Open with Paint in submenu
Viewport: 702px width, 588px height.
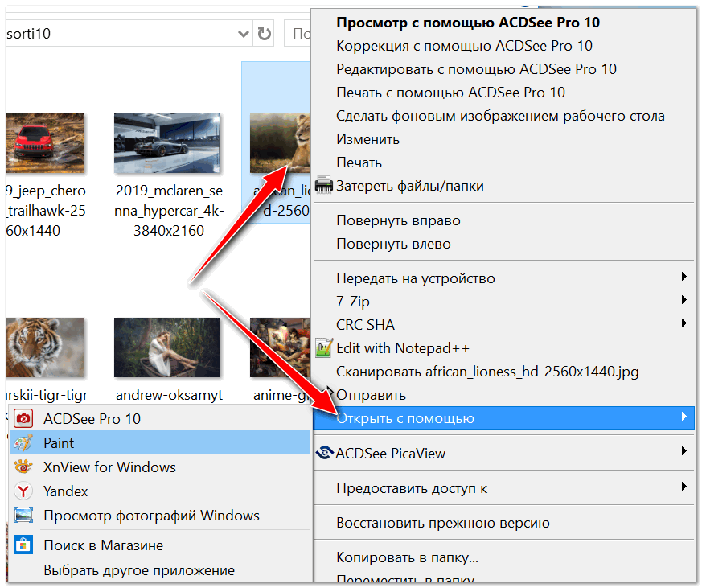(160, 443)
